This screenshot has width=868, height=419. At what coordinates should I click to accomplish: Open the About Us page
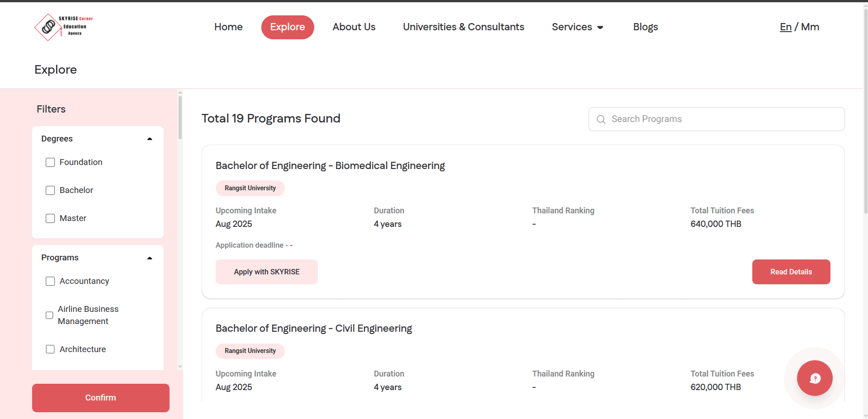tap(354, 27)
